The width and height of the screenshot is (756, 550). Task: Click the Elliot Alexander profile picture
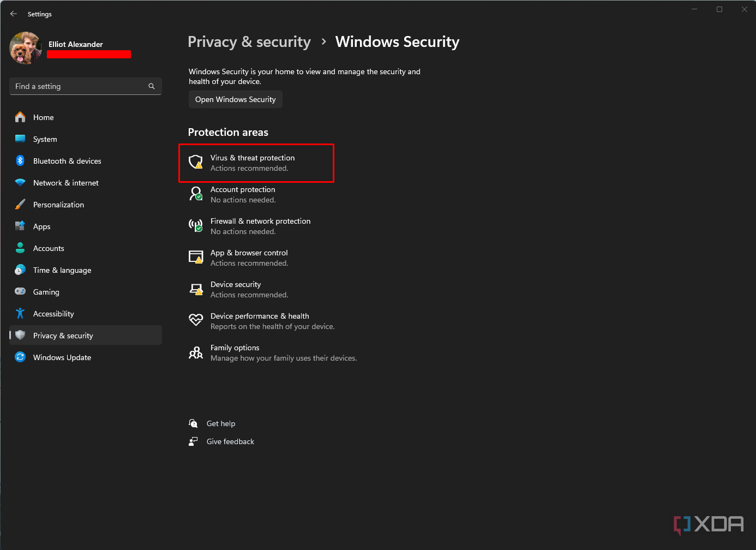pyautogui.click(x=26, y=48)
